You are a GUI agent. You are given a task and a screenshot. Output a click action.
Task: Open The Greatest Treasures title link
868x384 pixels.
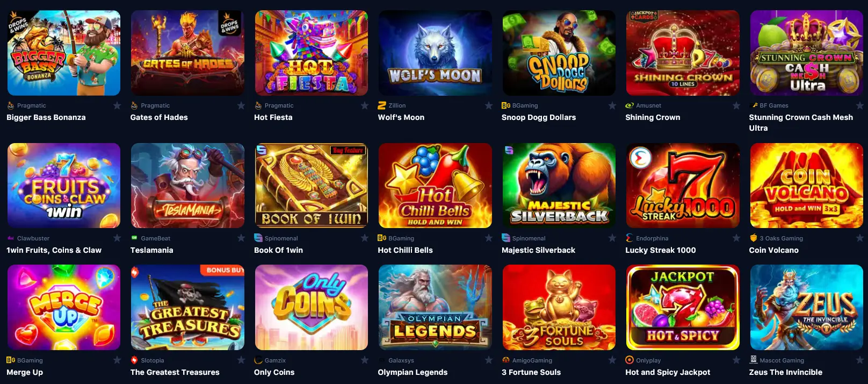[175, 372]
